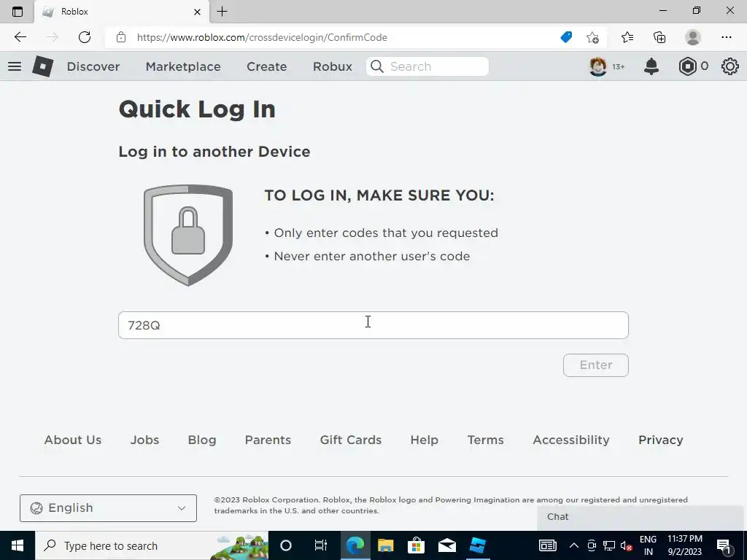747x560 pixels.
Task: Open the settings gear in Roblox
Action: [729, 66]
